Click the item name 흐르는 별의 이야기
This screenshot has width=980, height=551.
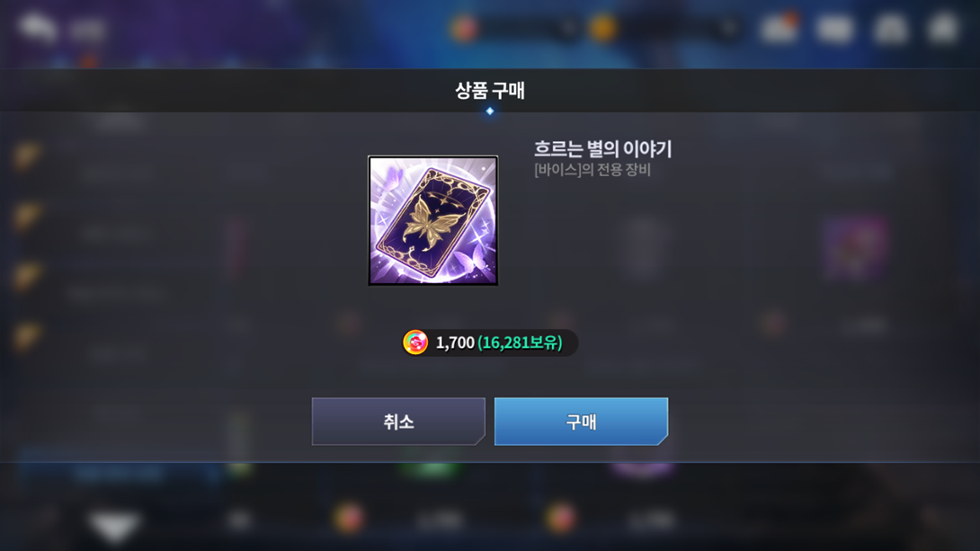[x=602, y=148]
